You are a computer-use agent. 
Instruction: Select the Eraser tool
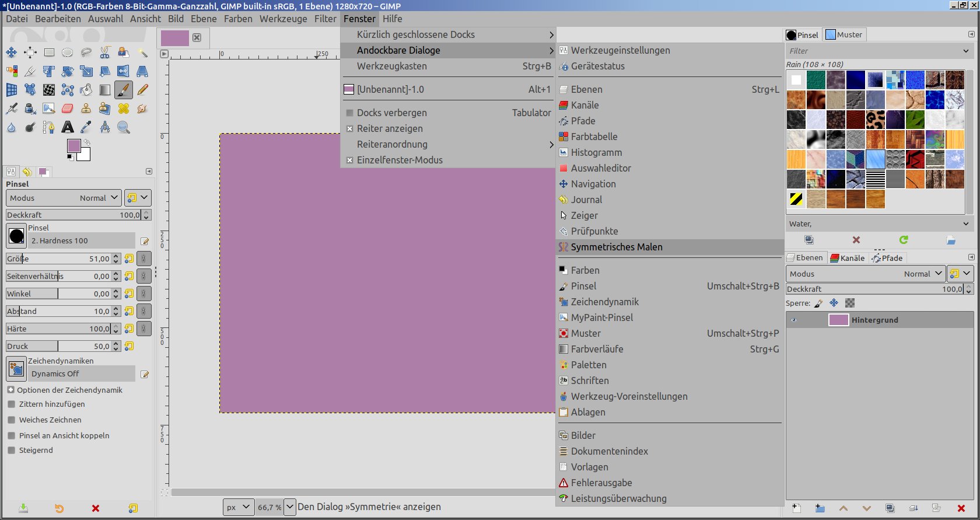[x=68, y=109]
